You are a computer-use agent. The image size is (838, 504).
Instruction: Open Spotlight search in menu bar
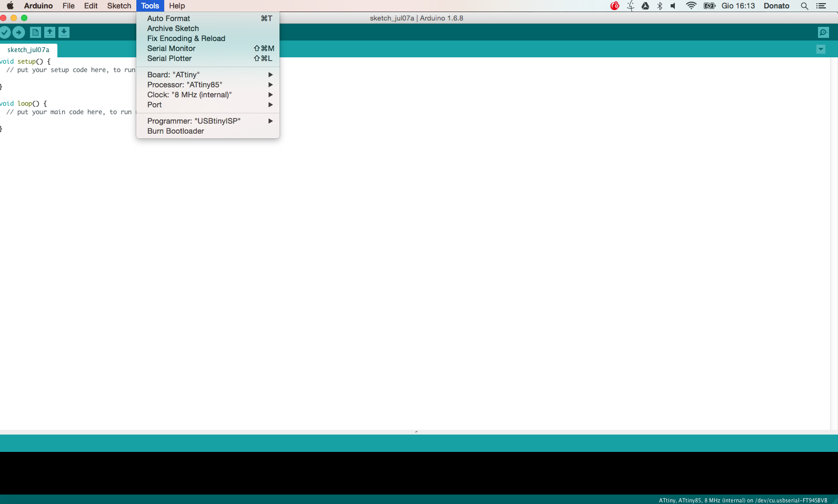tap(804, 6)
